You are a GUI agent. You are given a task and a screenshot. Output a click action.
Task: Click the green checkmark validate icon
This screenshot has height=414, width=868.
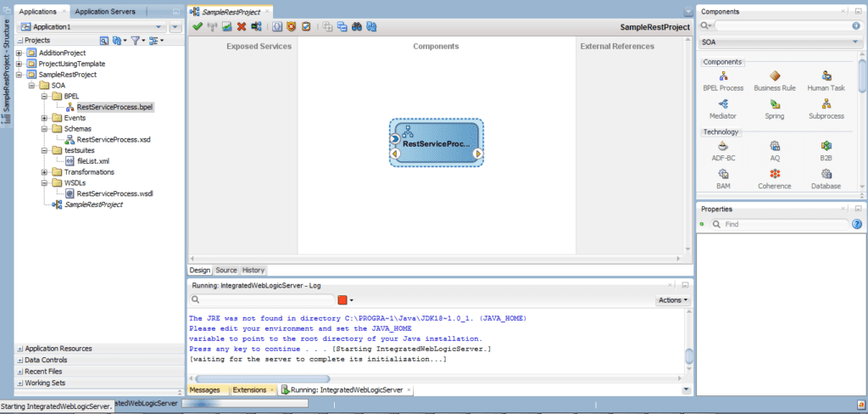(197, 26)
